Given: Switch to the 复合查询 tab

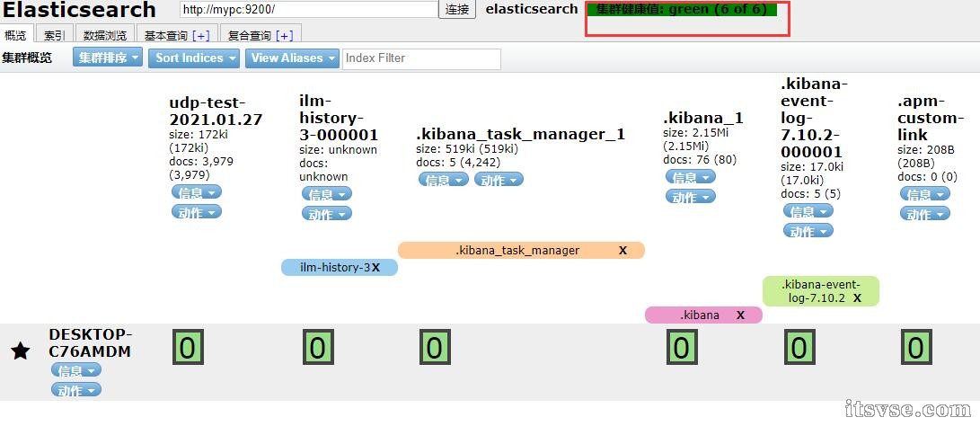Looking at the screenshot, I should point(250,36).
